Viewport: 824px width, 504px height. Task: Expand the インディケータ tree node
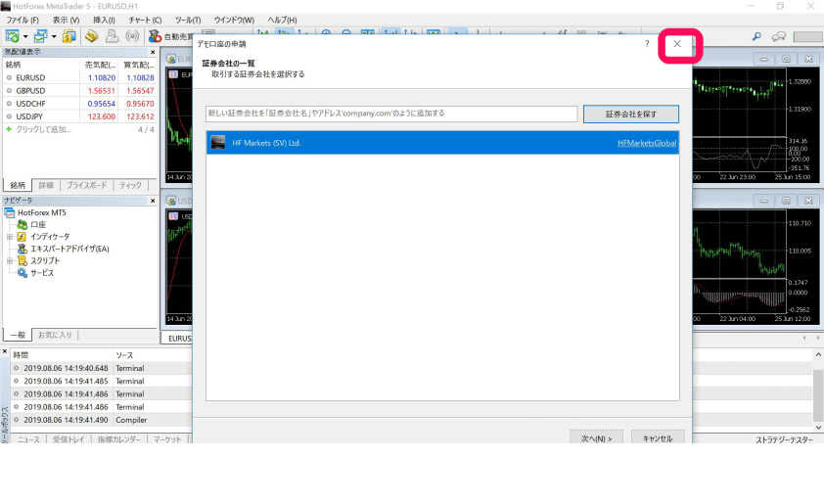(x=9, y=237)
